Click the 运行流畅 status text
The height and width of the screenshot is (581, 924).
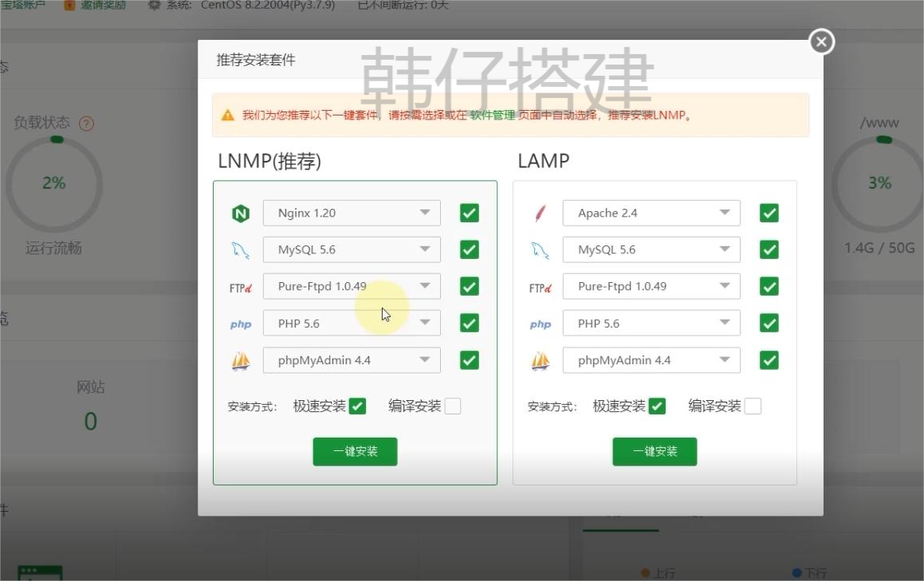pos(53,248)
